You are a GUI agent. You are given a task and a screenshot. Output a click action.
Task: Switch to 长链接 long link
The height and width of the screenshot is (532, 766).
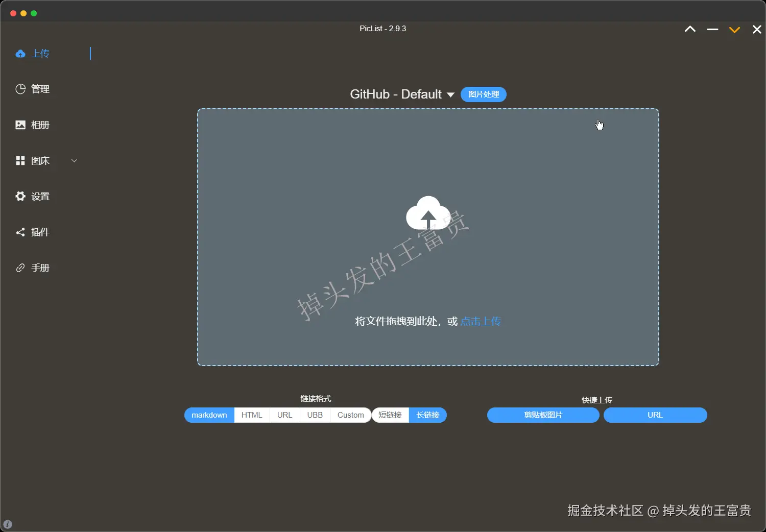(428, 415)
